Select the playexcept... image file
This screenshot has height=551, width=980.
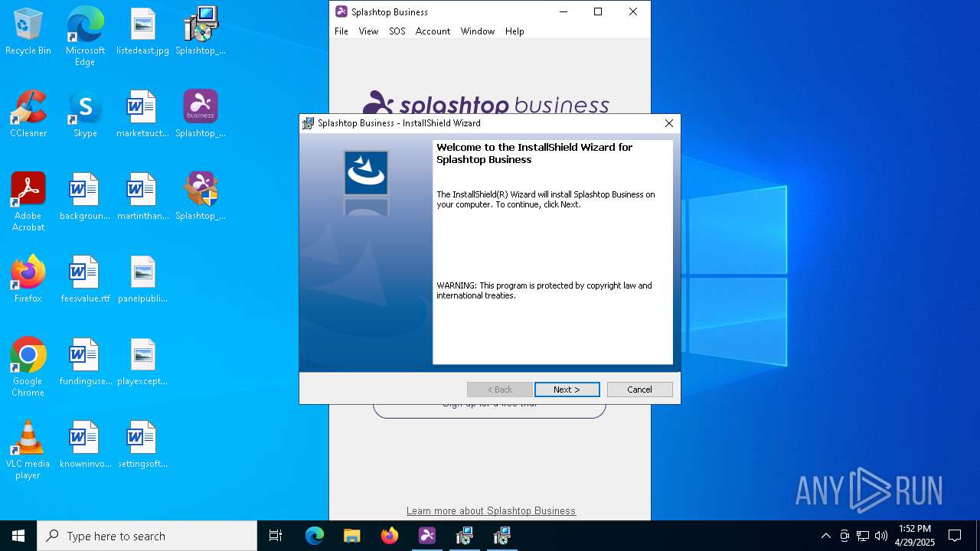(142, 363)
